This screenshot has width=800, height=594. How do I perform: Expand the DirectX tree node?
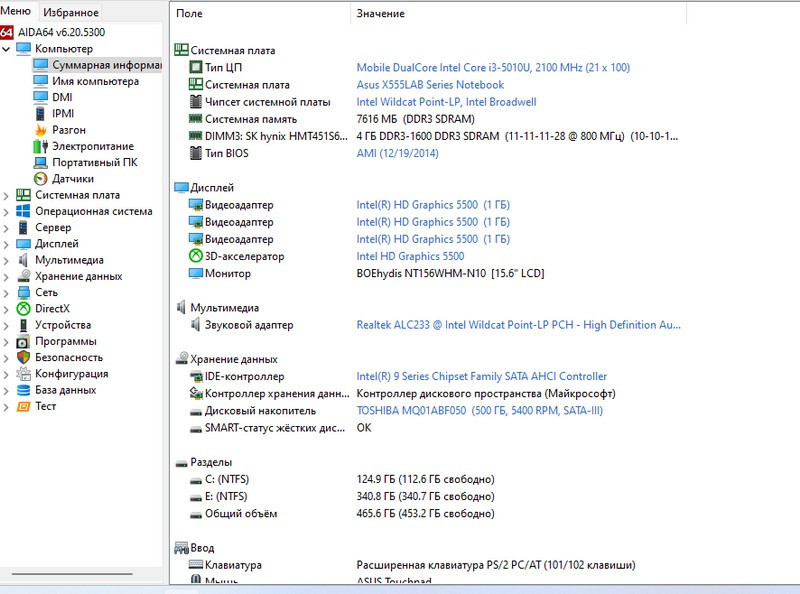point(6,309)
